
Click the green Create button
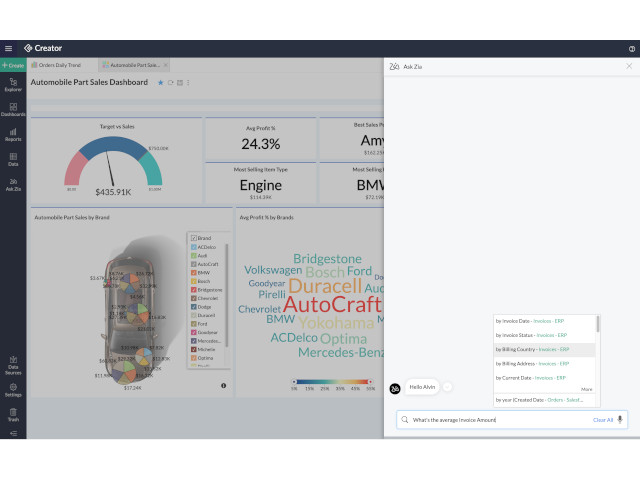[x=12, y=64]
